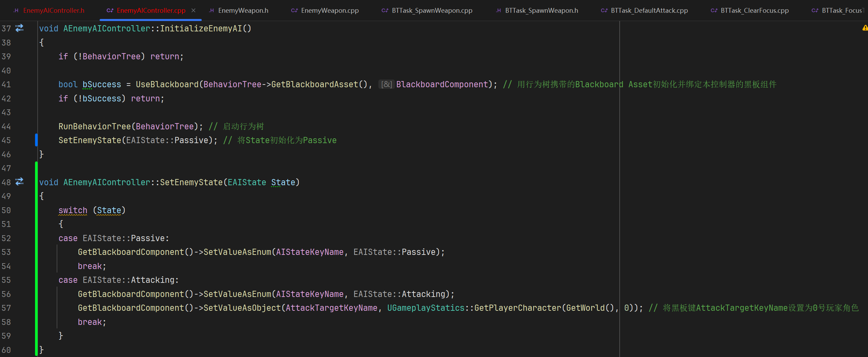
Task: Click the green change marker beside line 53
Action: click(36, 252)
